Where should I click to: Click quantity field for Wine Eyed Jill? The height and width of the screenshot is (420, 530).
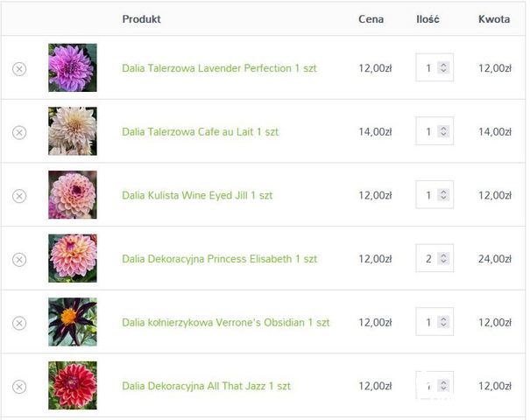click(x=435, y=195)
